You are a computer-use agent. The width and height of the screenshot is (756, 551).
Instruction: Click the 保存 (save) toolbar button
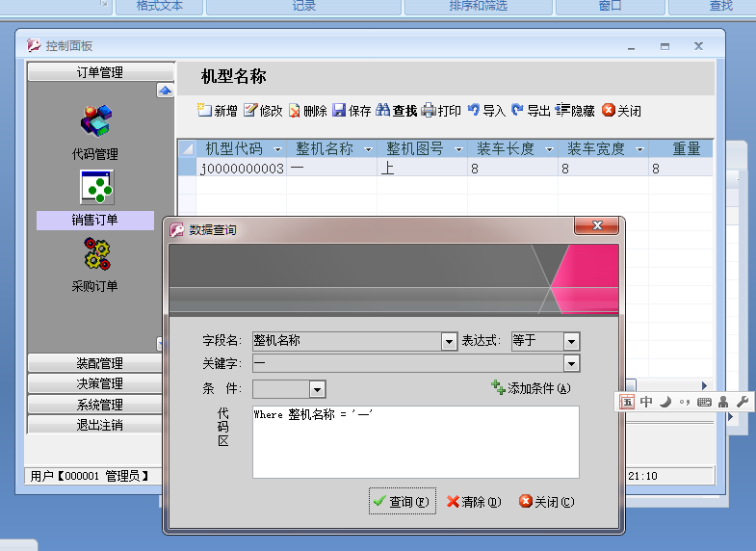[x=352, y=111]
